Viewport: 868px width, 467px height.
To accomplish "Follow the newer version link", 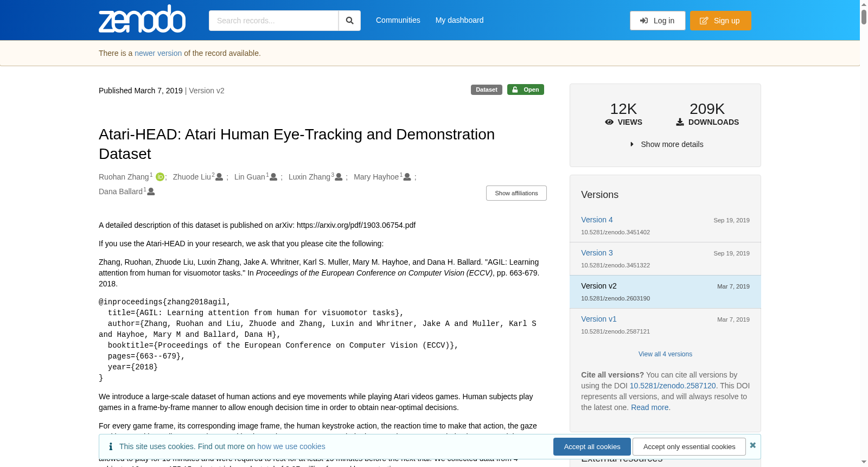I will (158, 53).
